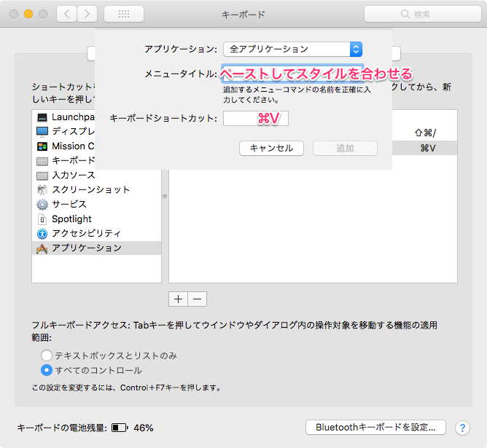
Task: Select the アプリケーション icon in list
Action: coord(42,248)
